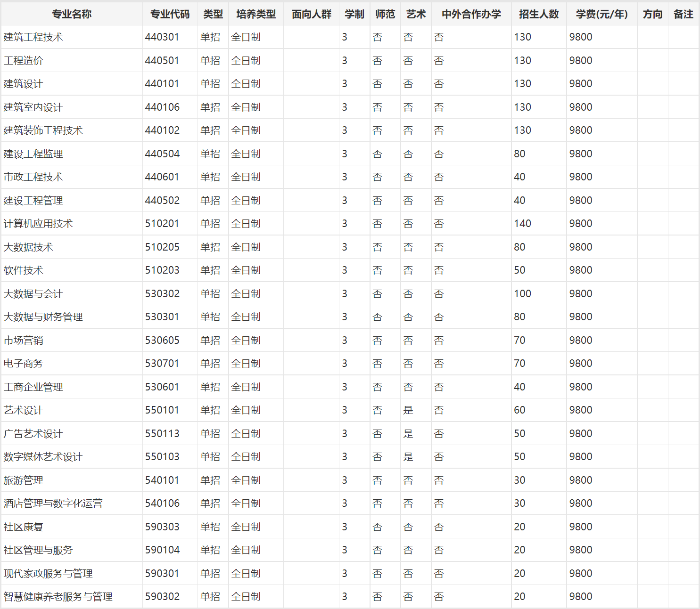Image resolution: width=700 pixels, height=609 pixels.
Task: Click major code 540106
Action: [162, 503]
